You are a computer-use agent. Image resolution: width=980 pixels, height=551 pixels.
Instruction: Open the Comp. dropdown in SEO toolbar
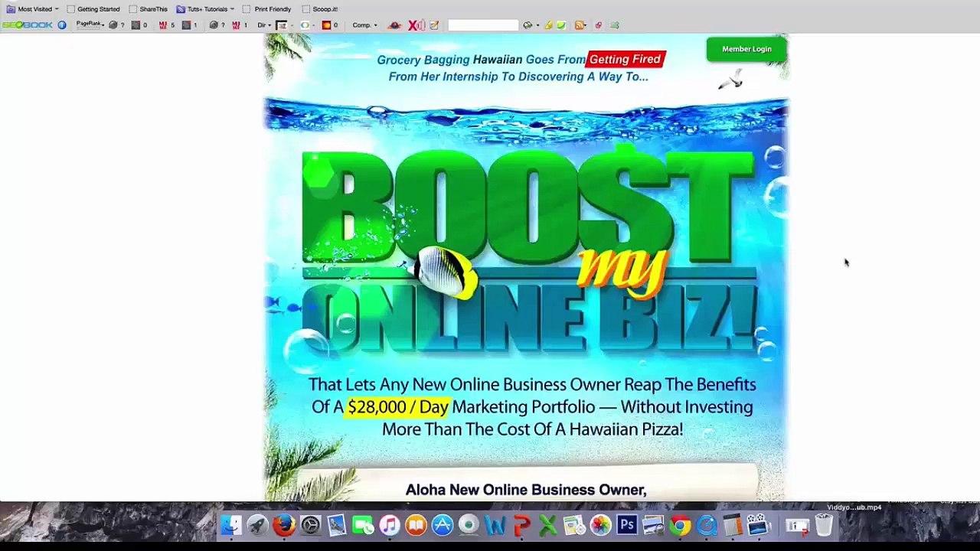(364, 25)
